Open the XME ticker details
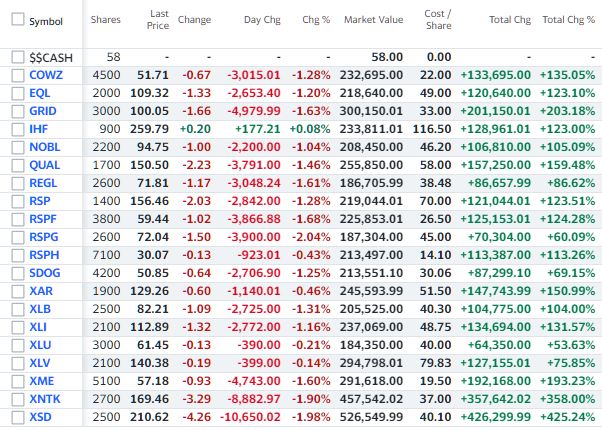The height and width of the screenshot is (430, 602). (x=43, y=380)
